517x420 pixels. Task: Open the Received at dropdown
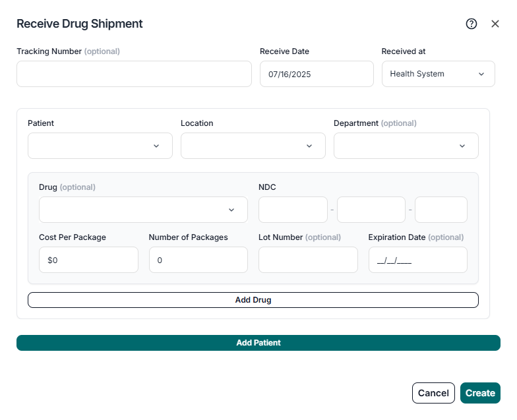click(x=438, y=74)
